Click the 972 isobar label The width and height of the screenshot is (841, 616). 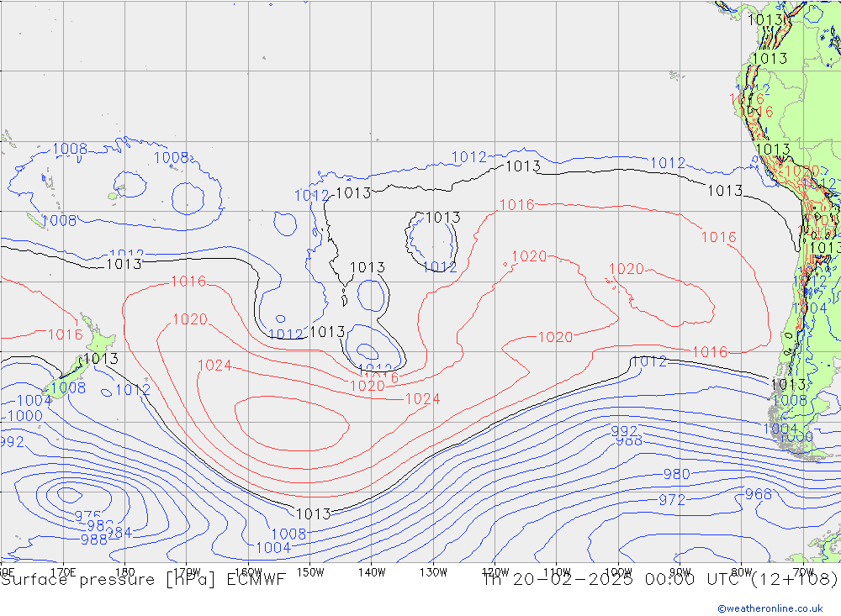(x=672, y=500)
